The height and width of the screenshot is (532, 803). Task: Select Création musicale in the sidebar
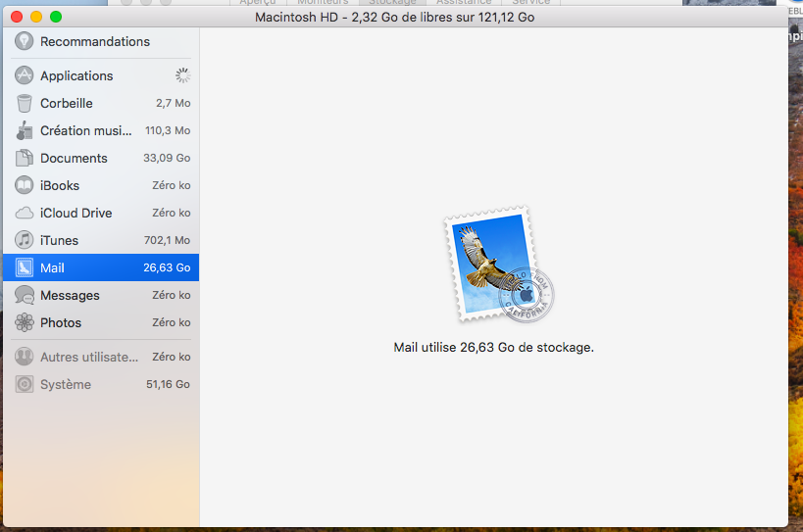click(x=101, y=130)
